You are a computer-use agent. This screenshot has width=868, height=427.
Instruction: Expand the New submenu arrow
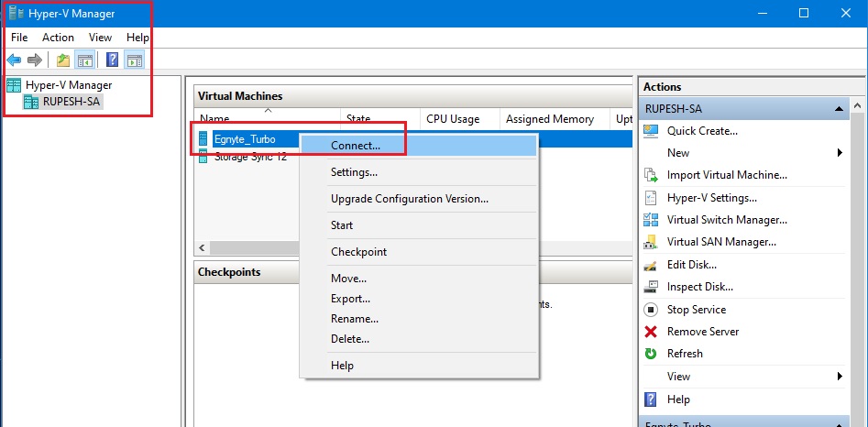[840, 153]
